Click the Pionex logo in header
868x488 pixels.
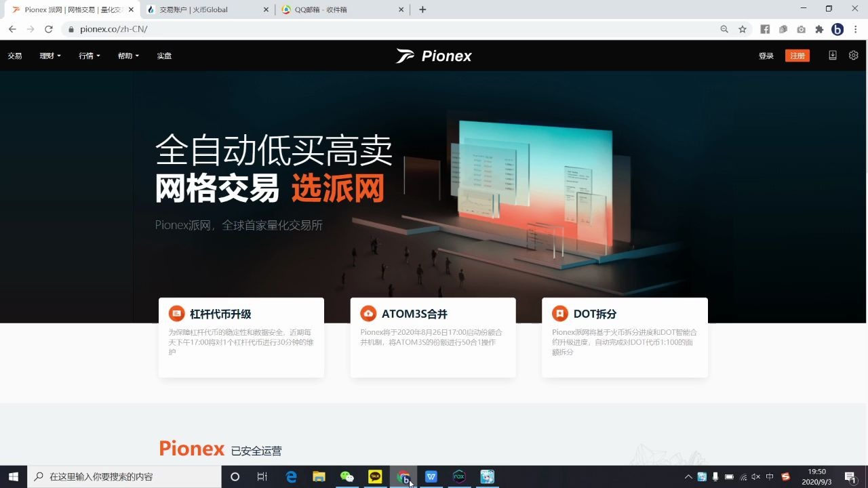tap(434, 56)
